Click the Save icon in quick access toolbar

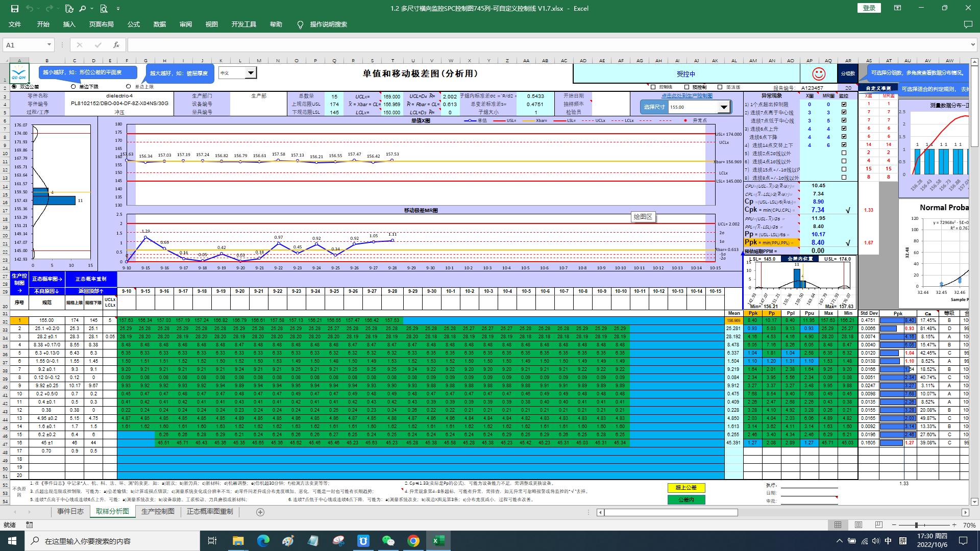point(15,9)
